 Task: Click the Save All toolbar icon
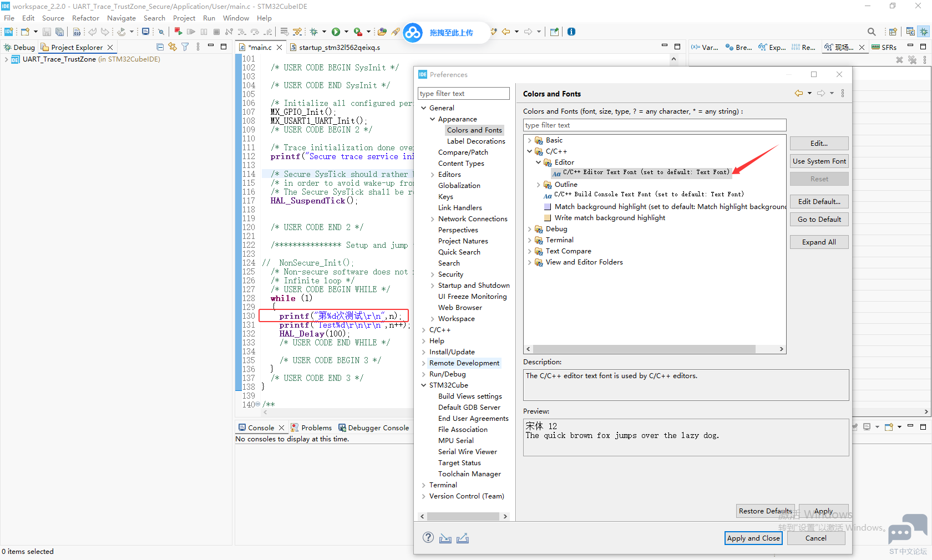pos(60,32)
